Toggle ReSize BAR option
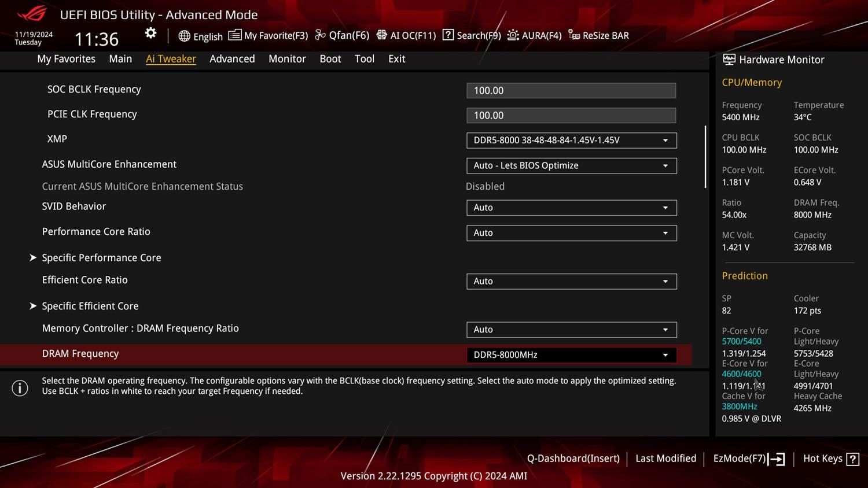 pos(606,36)
